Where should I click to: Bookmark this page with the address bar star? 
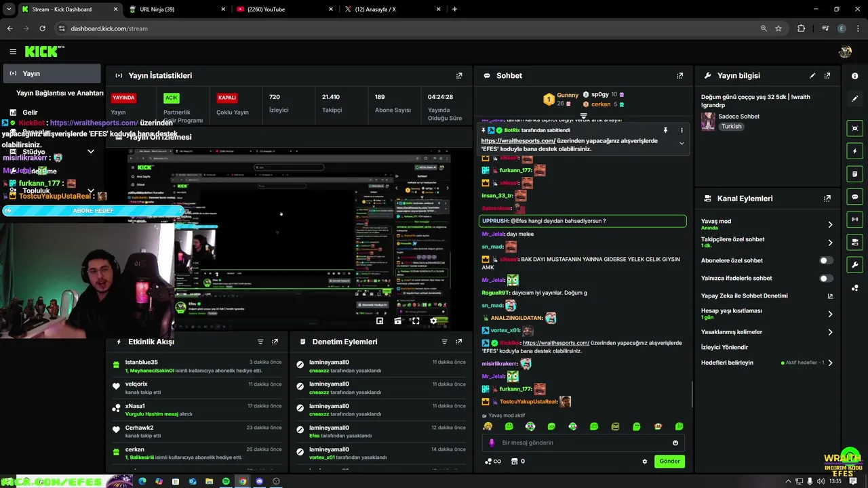tap(778, 28)
